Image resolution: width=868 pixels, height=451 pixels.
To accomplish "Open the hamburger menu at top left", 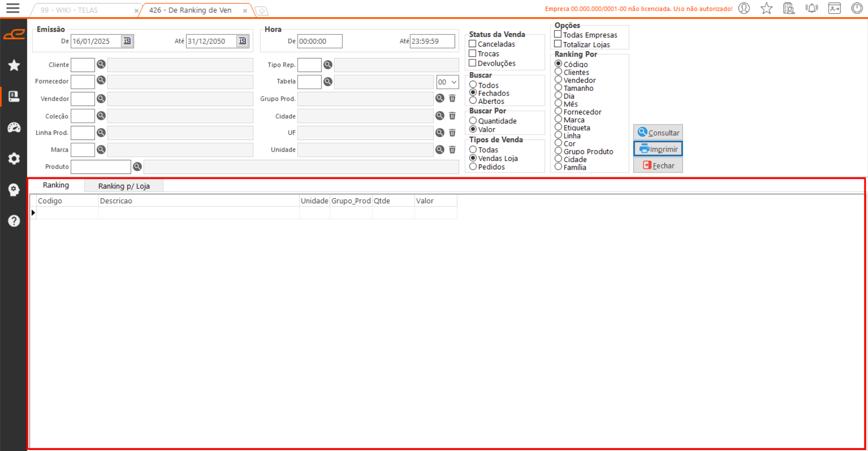I will coord(13,8).
